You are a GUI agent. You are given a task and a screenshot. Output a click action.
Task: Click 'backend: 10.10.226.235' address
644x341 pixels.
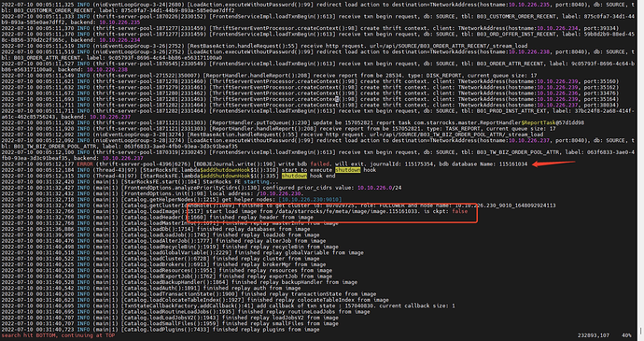[105, 22]
